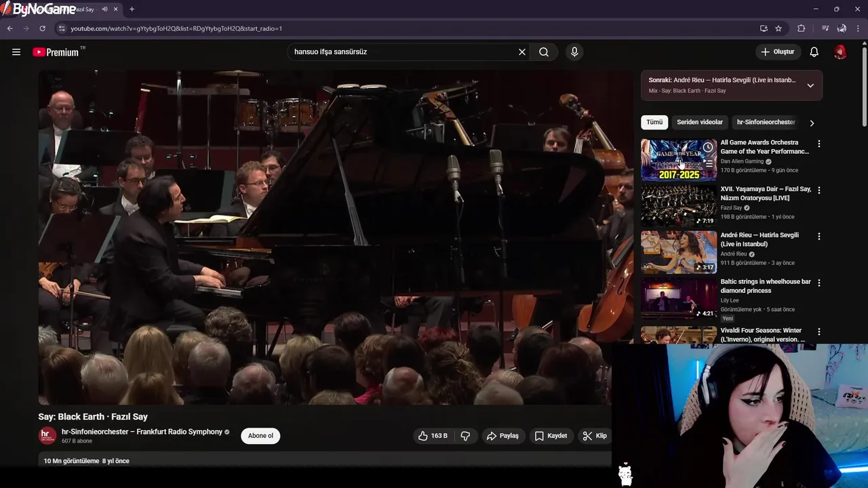Screen dimensions: 868x488
Task: Go back with the browser back arrow
Action: [10, 28]
